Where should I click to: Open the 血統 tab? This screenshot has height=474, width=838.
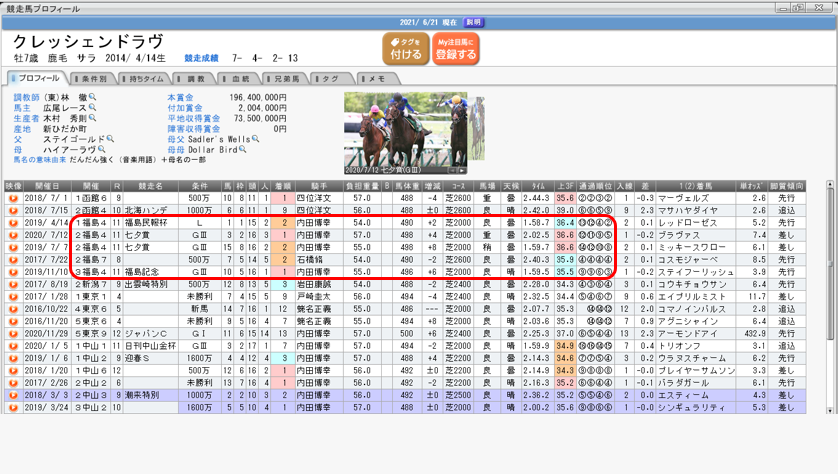240,78
